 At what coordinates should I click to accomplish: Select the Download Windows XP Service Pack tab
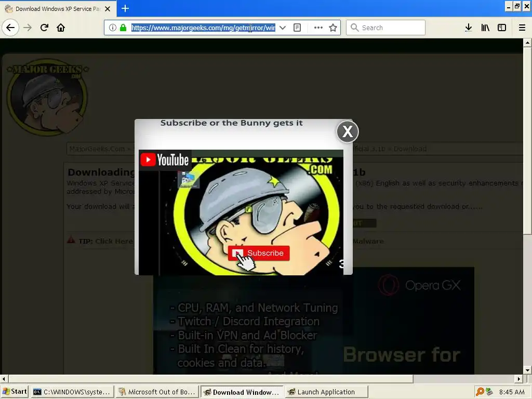pyautogui.click(x=58, y=9)
